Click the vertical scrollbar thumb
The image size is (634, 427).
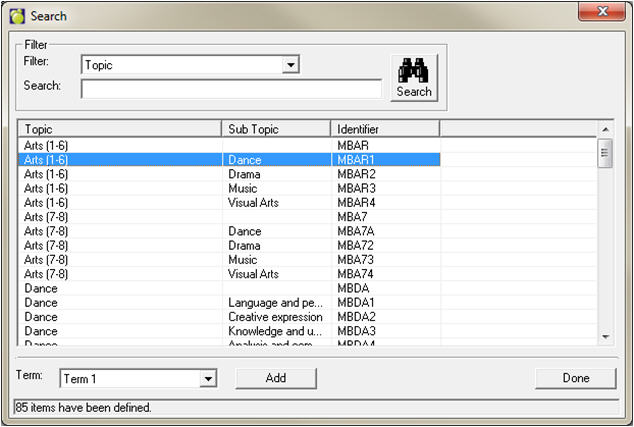605,153
